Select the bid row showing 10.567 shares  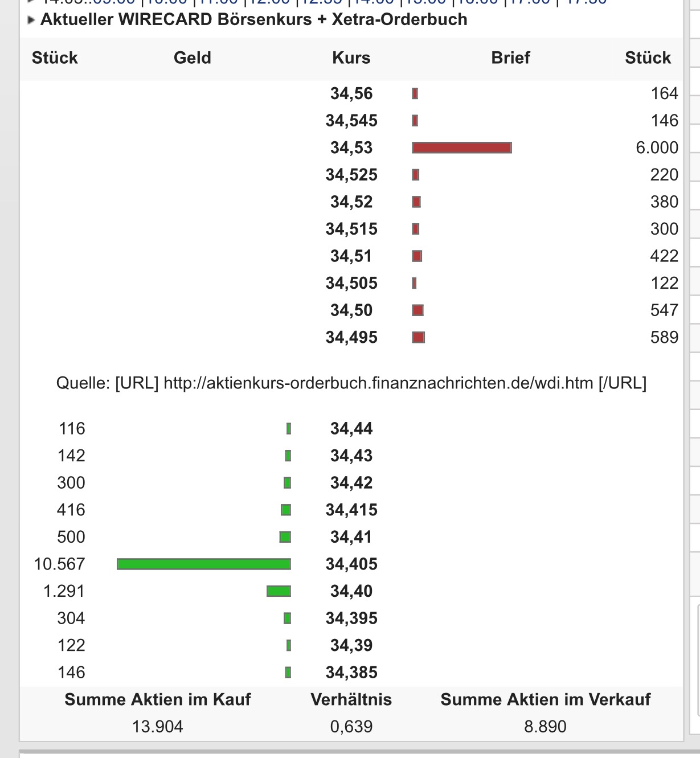point(203,564)
